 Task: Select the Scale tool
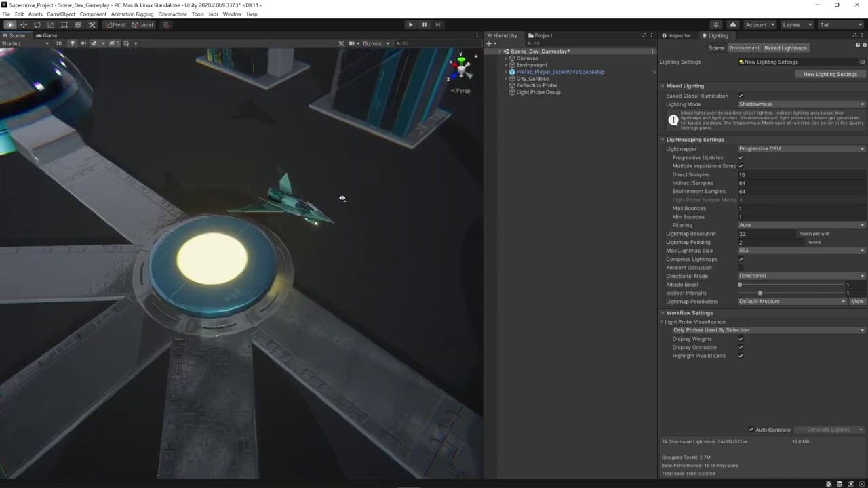coord(51,24)
